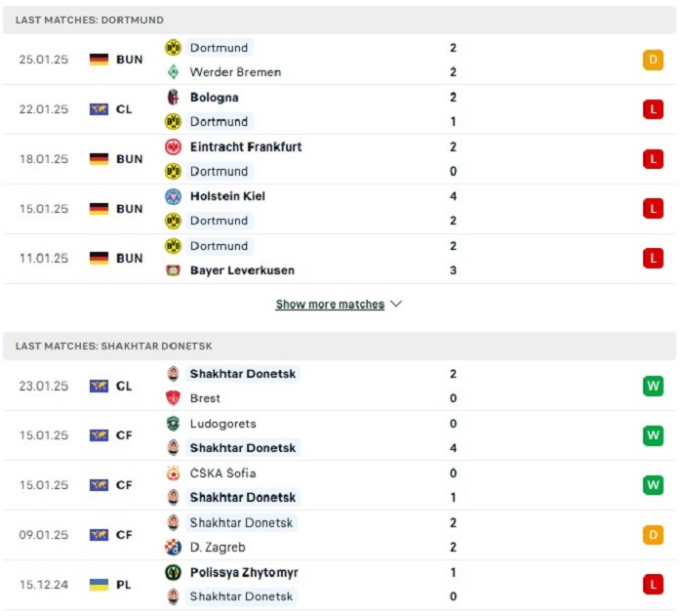Click the draw badge for Dortmund vs Werder Bremen
The width and height of the screenshot is (683, 616).
(x=653, y=60)
